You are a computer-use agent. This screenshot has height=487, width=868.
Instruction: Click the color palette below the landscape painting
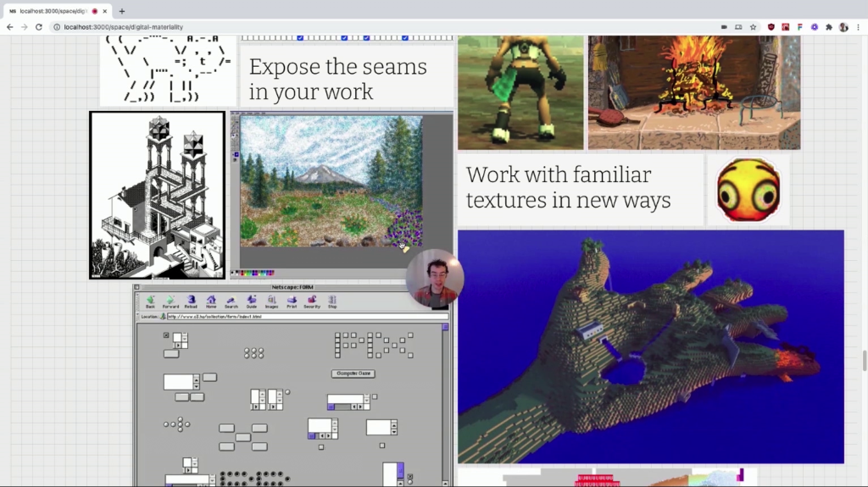point(253,273)
